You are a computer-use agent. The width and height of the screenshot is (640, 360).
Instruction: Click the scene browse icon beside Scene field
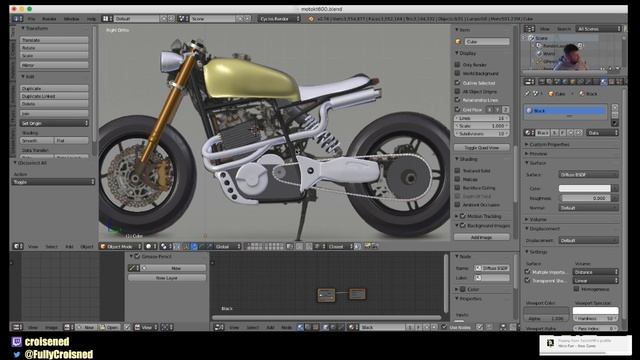184,19
